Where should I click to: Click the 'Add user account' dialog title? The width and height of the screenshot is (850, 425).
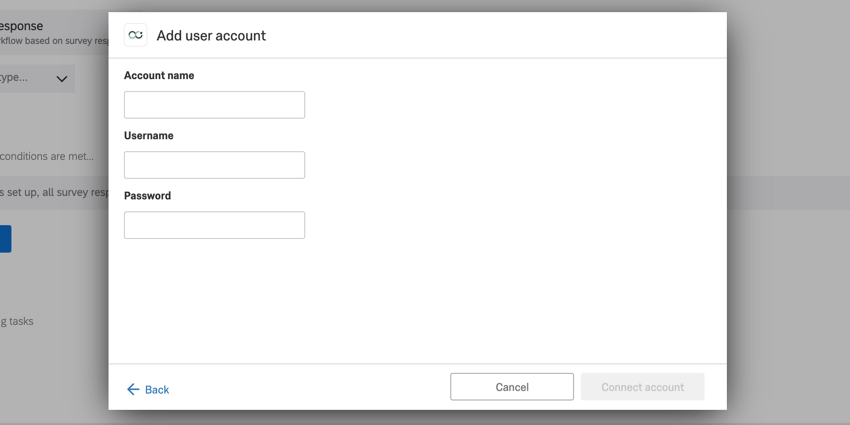[x=211, y=36]
